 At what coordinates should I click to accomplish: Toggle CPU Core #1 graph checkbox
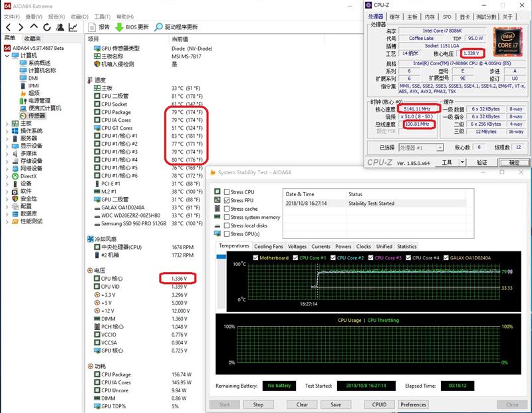click(295, 258)
